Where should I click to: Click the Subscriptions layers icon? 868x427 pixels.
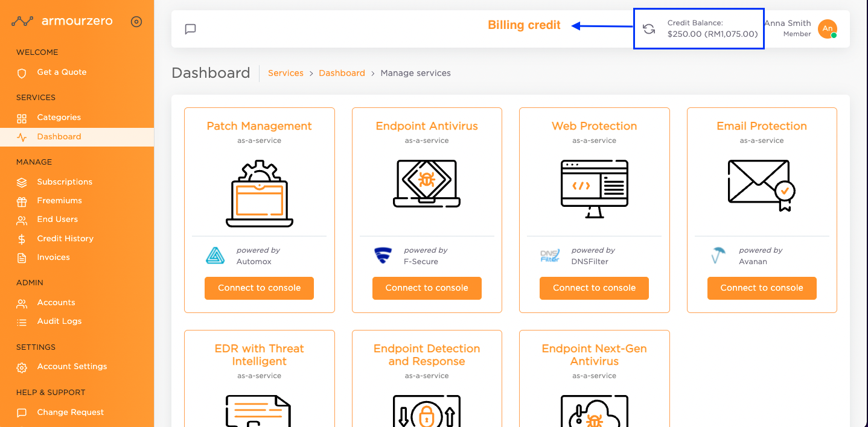[x=22, y=182]
